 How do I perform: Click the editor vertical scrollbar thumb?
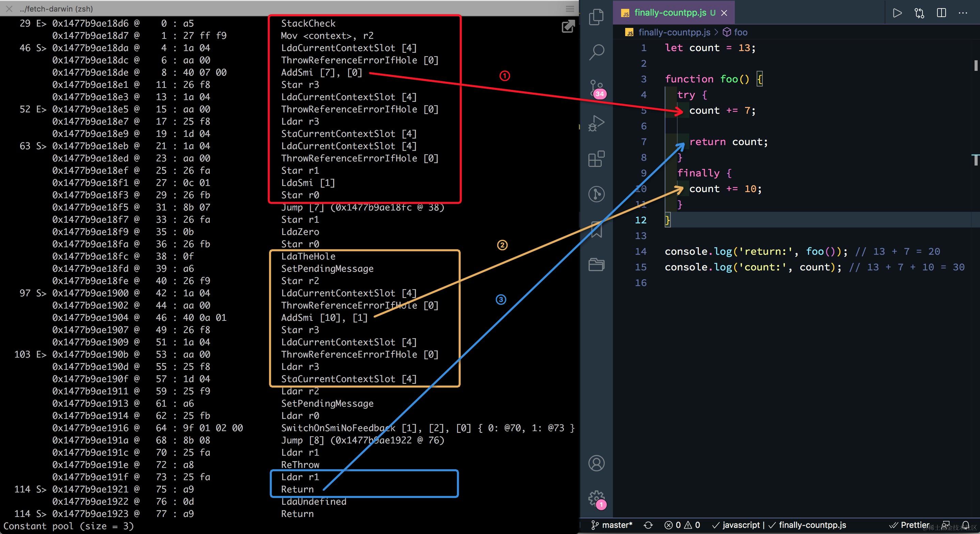pyautogui.click(x=976, y=65)
